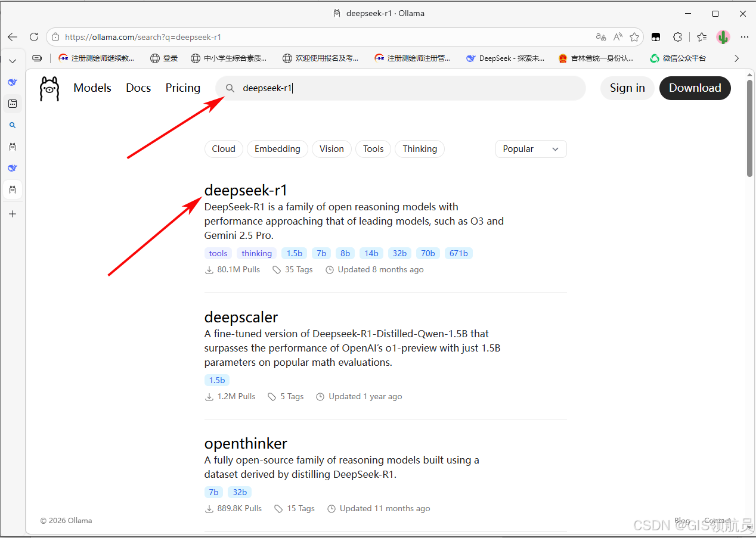The width and height of the screenshot is (756, 538).
Task: Open the Models nav item
Action: pos(92,88)
